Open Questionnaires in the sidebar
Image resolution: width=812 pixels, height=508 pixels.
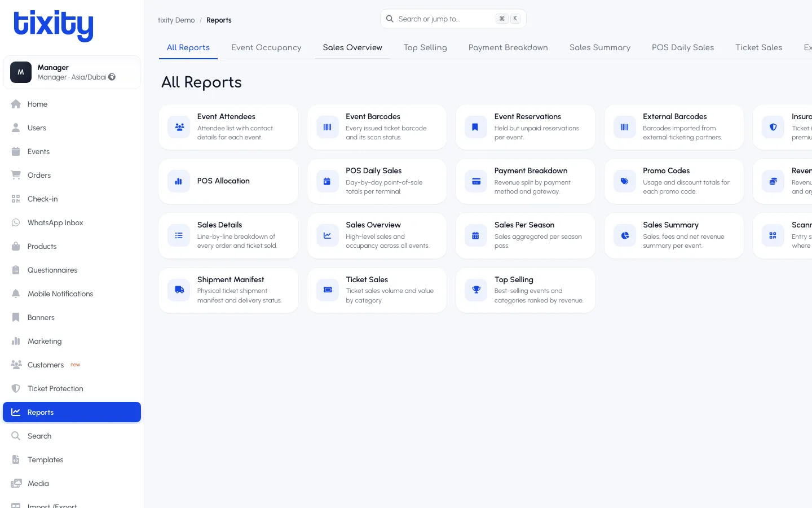pyautogui.click(x=72, y=270)
